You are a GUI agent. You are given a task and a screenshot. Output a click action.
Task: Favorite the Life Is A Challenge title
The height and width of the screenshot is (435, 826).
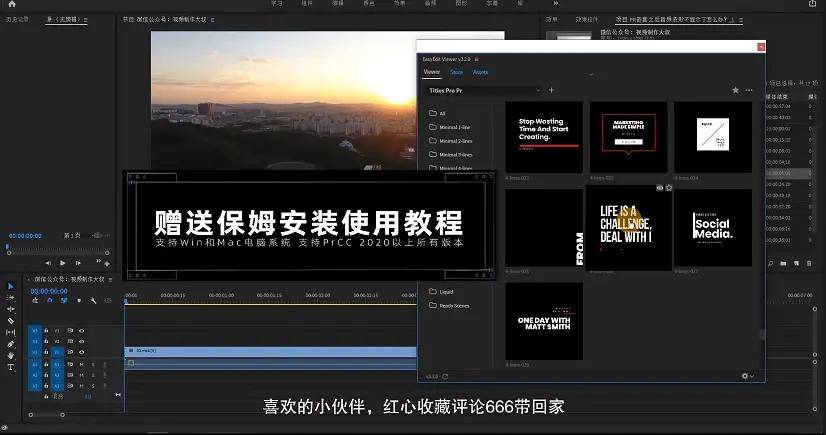pos(668,188)
